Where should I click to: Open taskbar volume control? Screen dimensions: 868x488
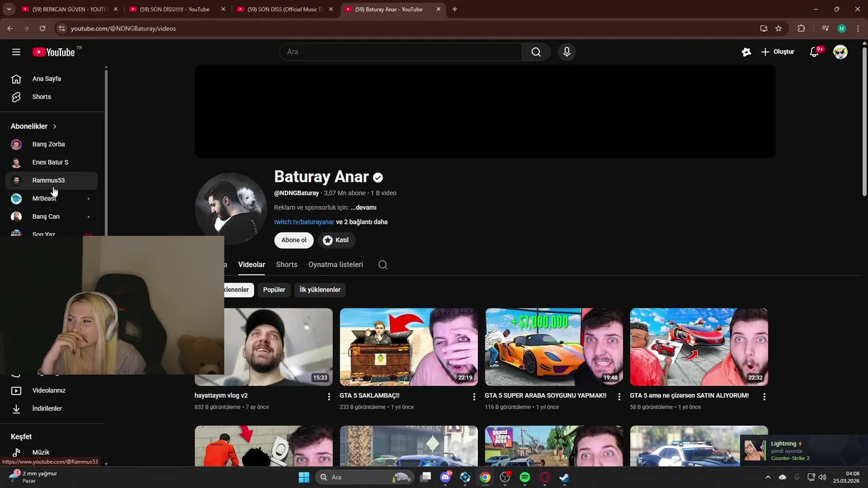tap(822, 477)
